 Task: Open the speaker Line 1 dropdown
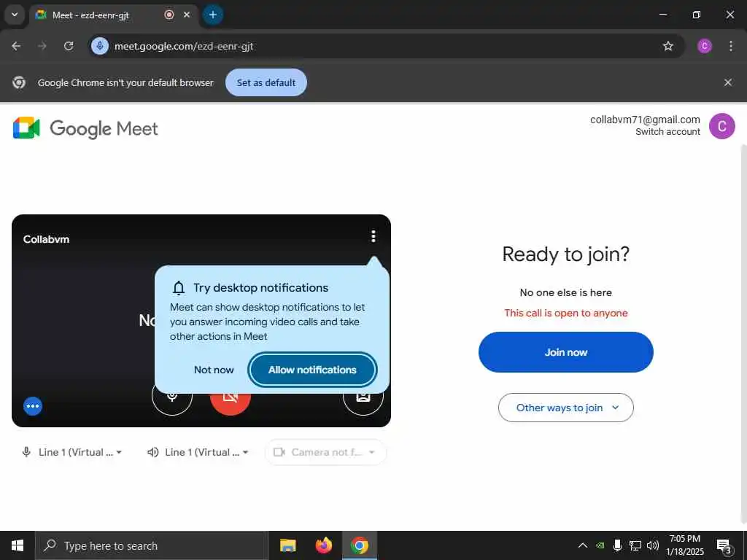pyautogui.click(x=198, y=452)
